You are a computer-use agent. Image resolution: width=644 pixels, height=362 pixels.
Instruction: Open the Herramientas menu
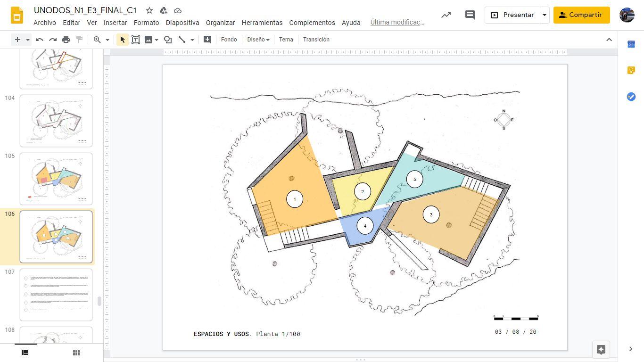(x=262, y=23)
